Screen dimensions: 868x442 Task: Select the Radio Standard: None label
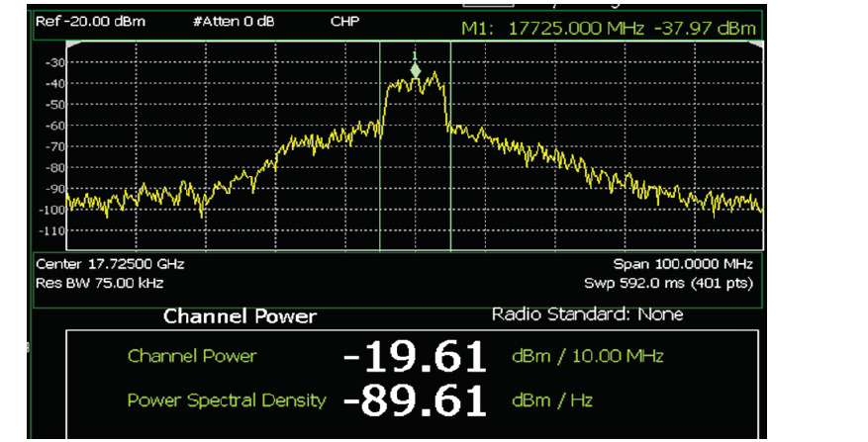point(587,314)
